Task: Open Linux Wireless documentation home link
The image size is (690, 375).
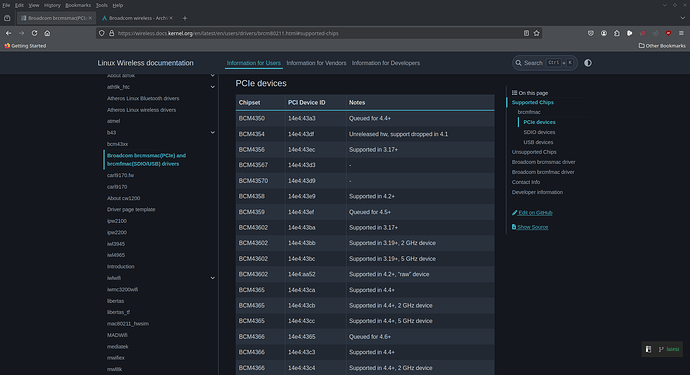Action: [x=146, y=63]
